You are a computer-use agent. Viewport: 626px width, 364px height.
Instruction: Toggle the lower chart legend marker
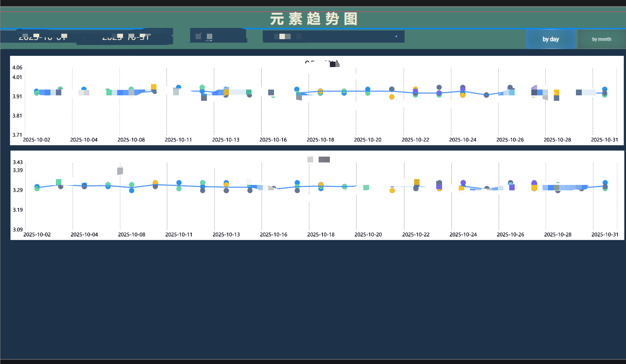point(324,159)
